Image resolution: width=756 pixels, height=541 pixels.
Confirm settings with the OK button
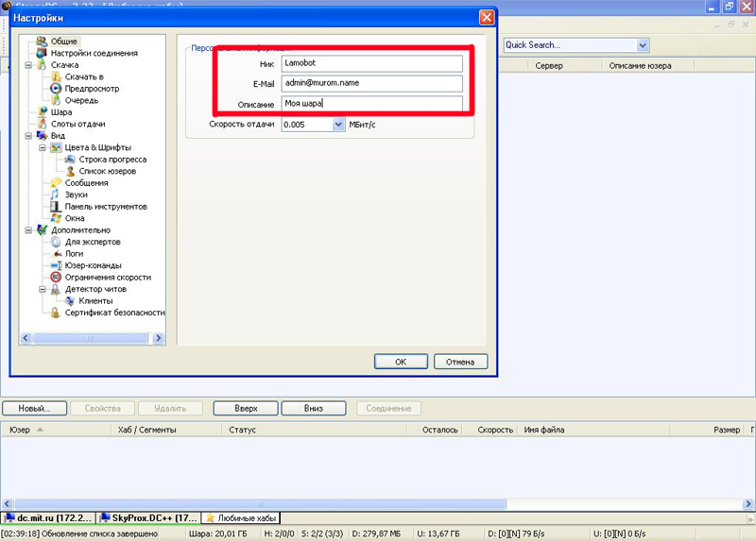coord(401,362)
